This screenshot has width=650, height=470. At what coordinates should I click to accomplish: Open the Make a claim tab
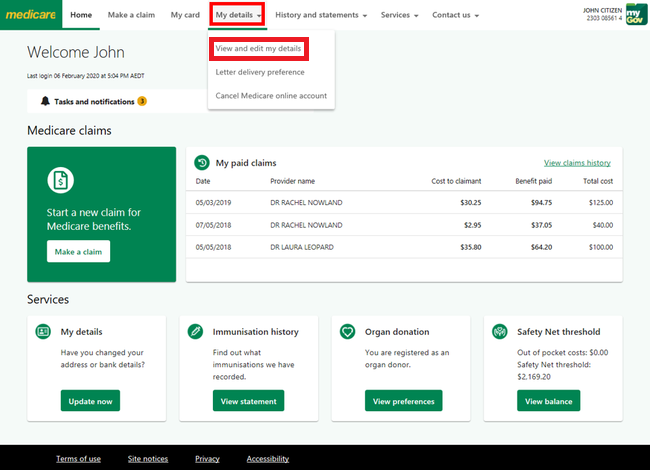tap(131, 16)
